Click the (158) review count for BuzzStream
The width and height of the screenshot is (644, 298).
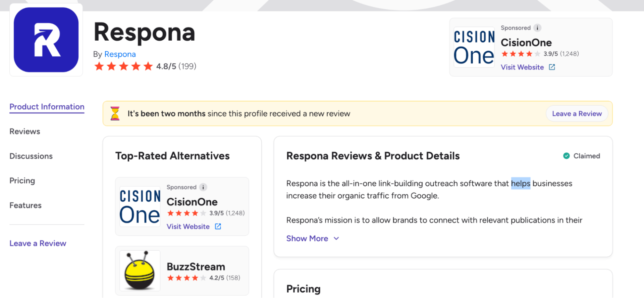pyautogui.click(x=233, y=278)
